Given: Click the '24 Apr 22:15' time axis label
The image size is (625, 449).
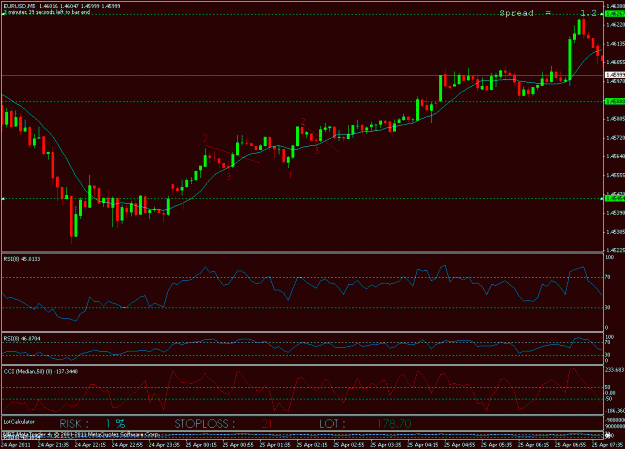Looking at the screenshot, I should coord(90,445).
